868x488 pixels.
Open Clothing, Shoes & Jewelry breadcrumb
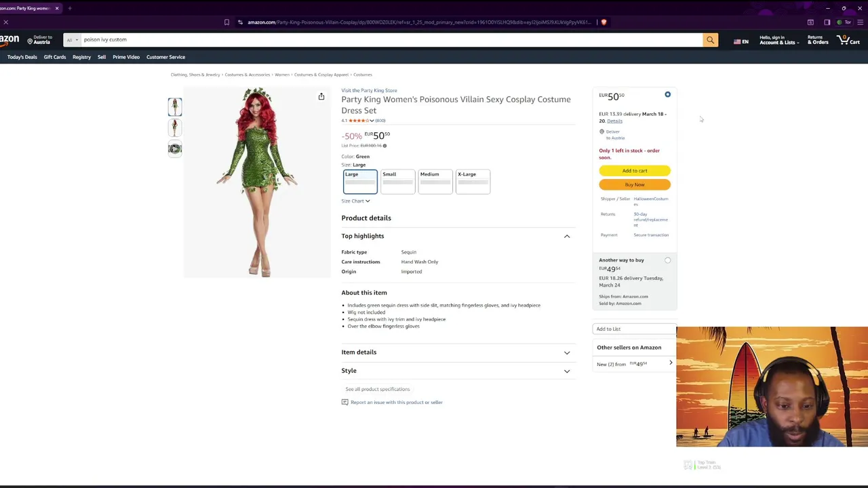[x=195, y=75]
